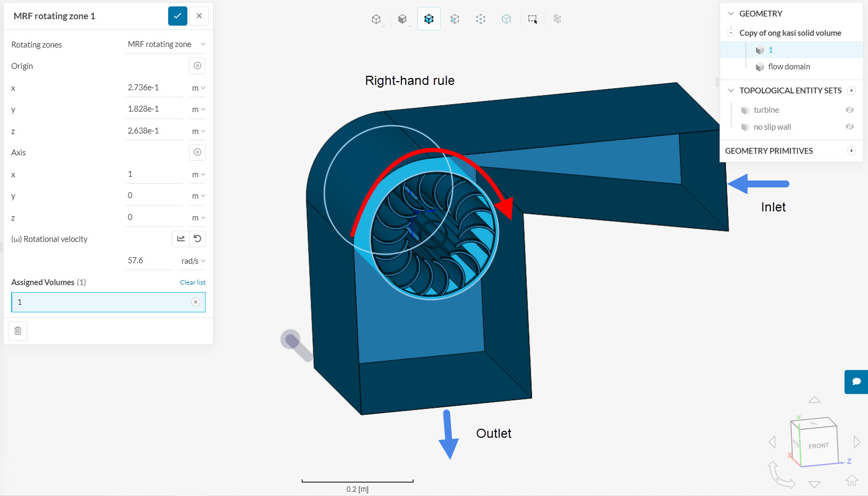Close the MRF rotating zone 1 panel
The image size is (868, 496).
199,16
